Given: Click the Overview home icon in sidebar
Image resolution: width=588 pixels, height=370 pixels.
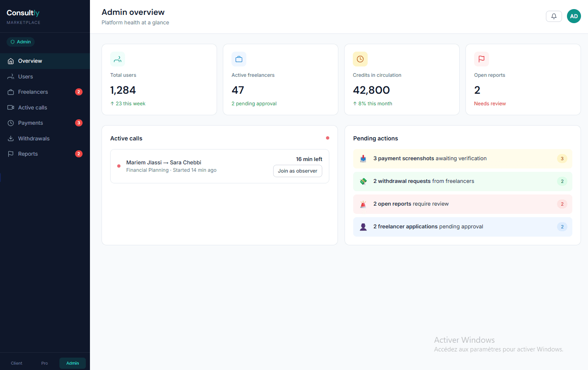Looking at the screenshot, I should tap(11, 61).
